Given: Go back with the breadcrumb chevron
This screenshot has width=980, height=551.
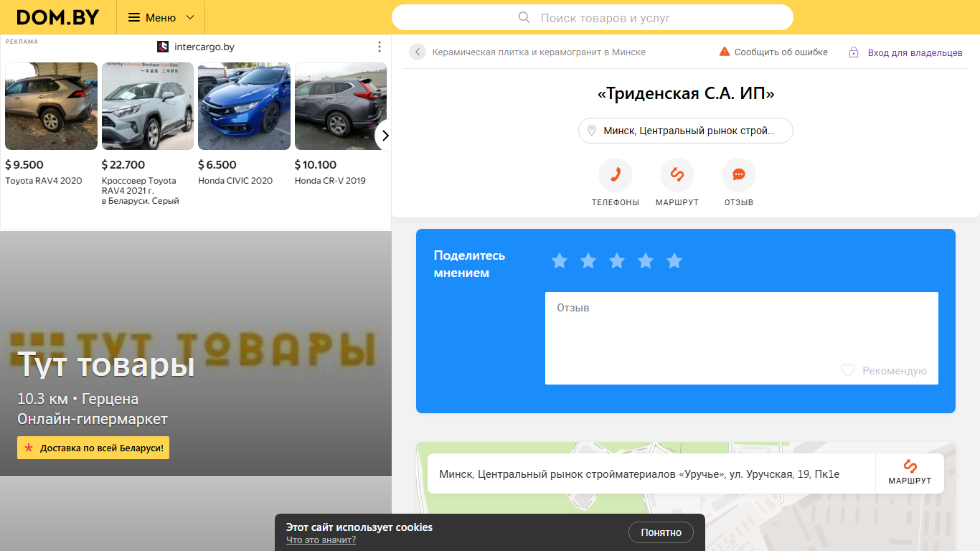Looking at the screenshot, I should click(x=418, y=52).
